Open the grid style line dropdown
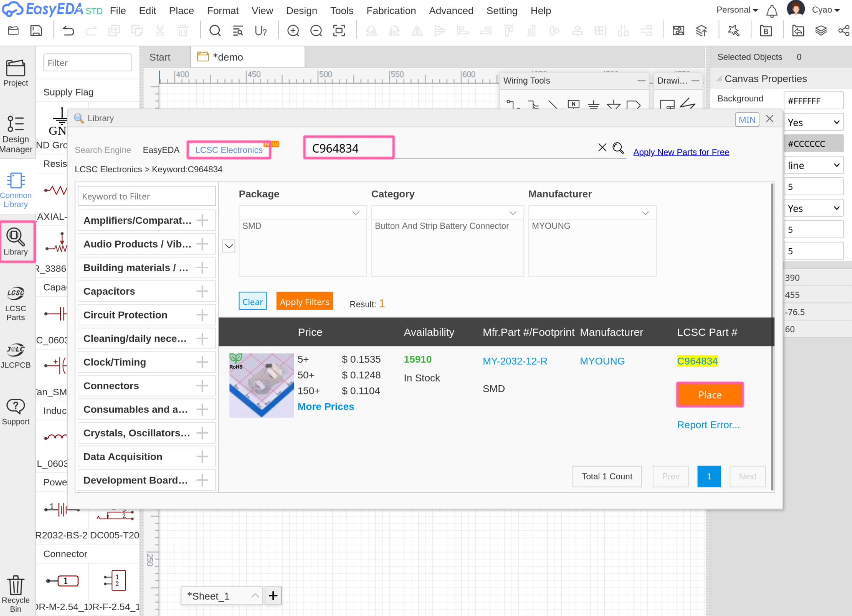Image resolution: width=852 pixels, height=616 pixels. [x=813, y=165]
